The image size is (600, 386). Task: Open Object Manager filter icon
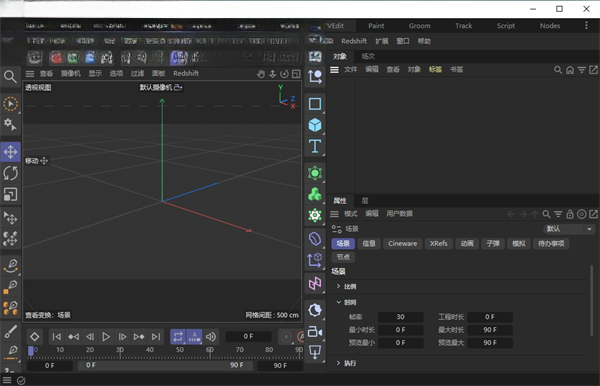point(582,70)
